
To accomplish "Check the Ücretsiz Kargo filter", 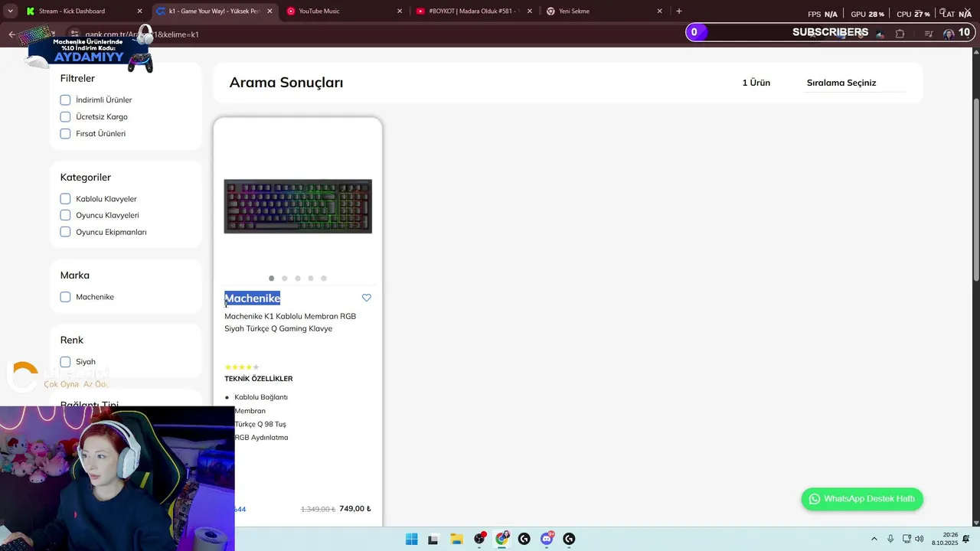I will click(x=65, y=116).
